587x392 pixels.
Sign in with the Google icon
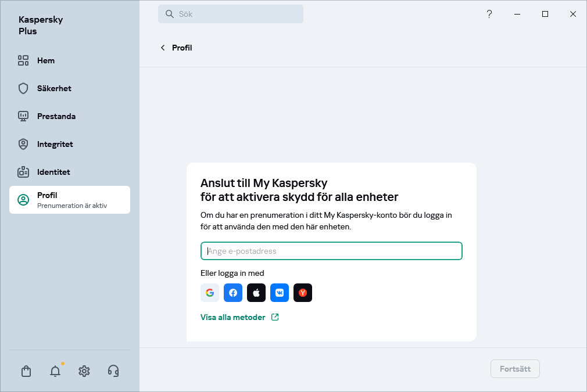tap(210, 293)
